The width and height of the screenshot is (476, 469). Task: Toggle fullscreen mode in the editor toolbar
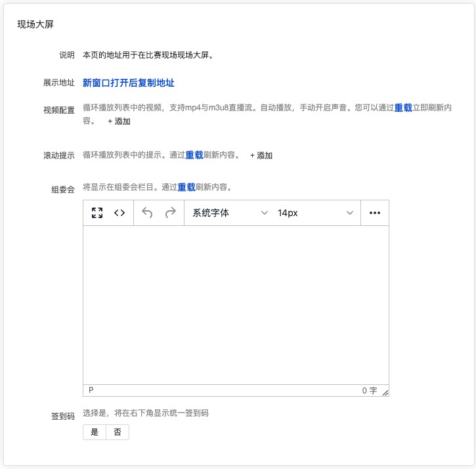(97, 213)
